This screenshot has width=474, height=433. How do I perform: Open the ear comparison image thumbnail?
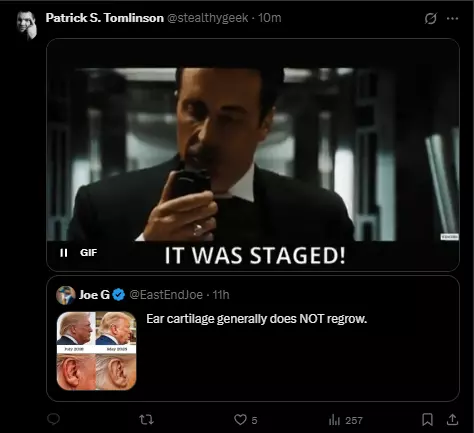point(96,351)
